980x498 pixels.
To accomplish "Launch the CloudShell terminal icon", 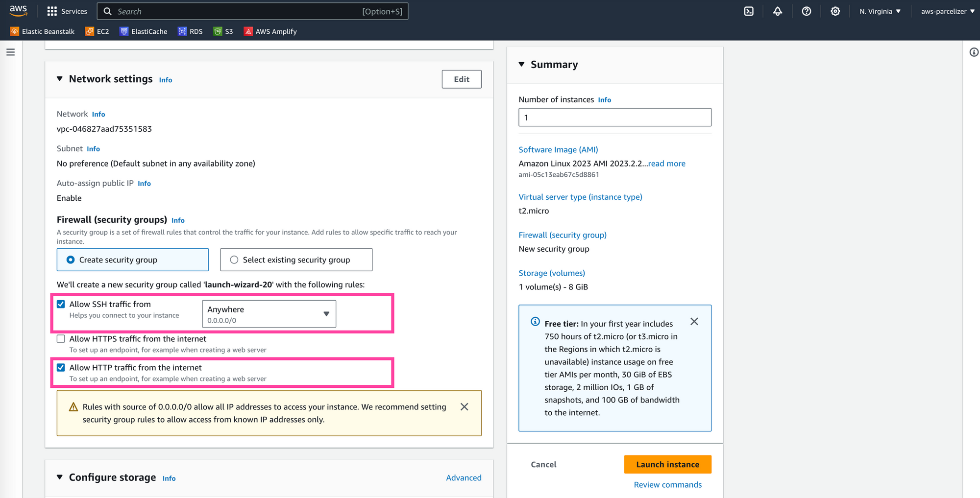I will tap(748, 11).
